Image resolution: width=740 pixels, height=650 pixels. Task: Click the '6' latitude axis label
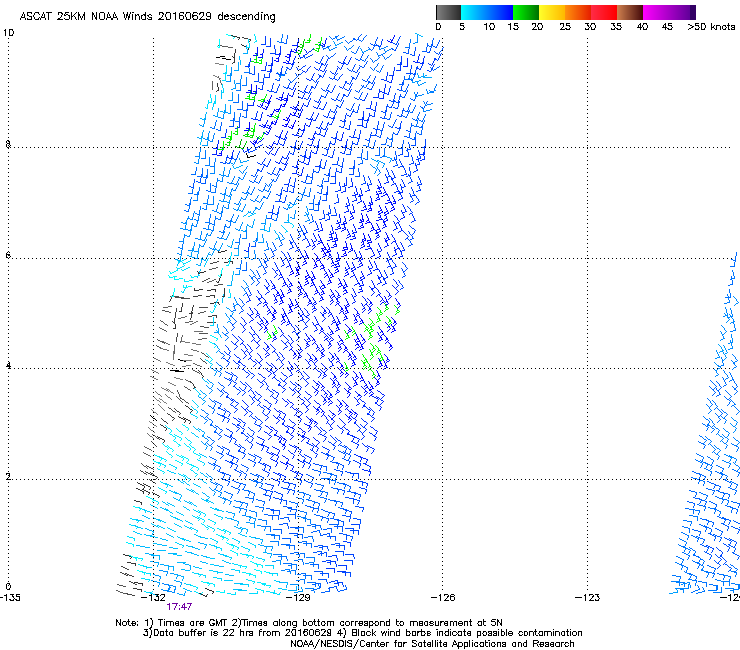[x=8, y=255]
